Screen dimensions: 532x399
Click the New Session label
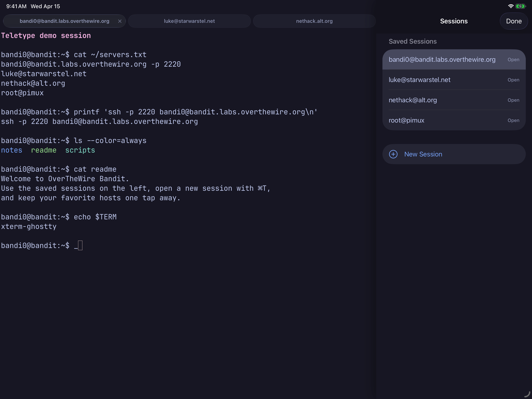coord(423,154)
